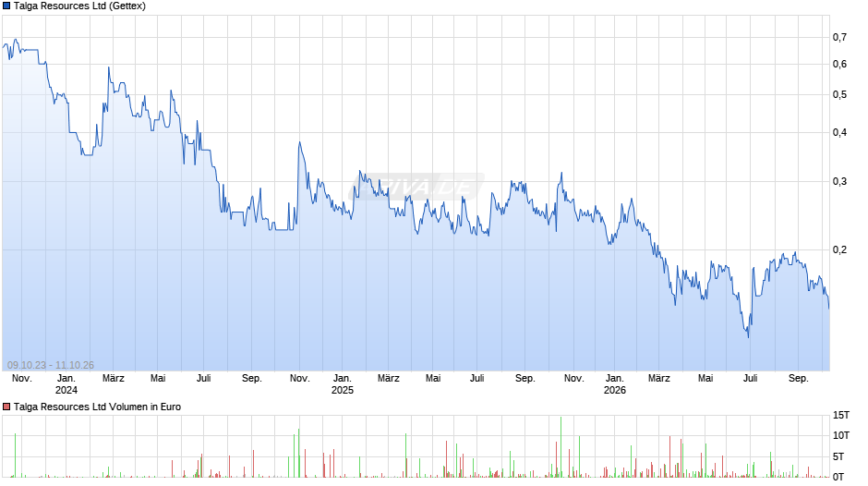The image size is (868, 486).
Task: Click the first 'Nov.' label on time axis
Action: pos(22,379)
